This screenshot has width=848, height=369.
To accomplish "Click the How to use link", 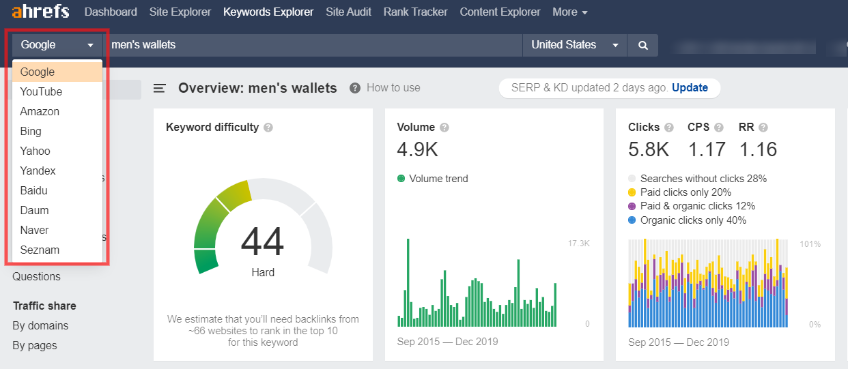I will click(x=393, y=88).
